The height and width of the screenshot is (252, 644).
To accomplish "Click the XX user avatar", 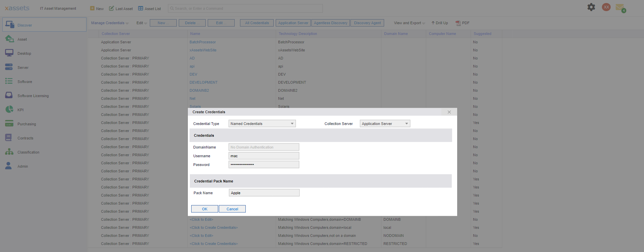I will pos(606,7).
